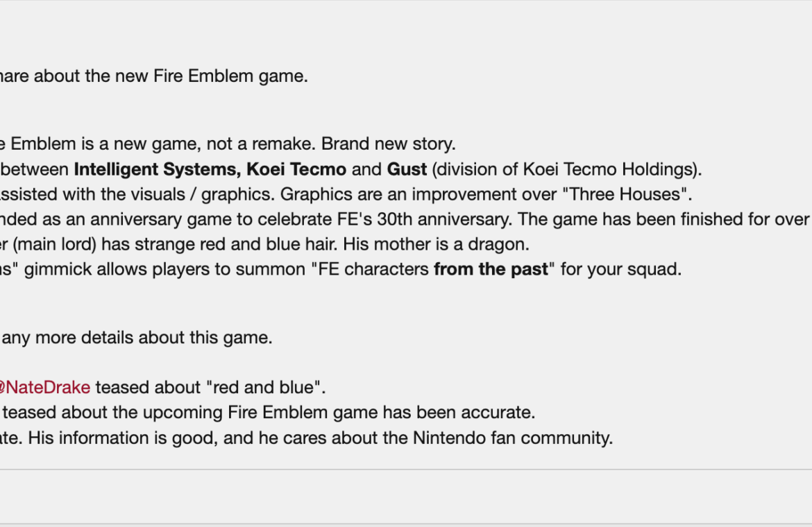
Task: Click the Brand new story sentence
Action: click(x=389, y=144)
